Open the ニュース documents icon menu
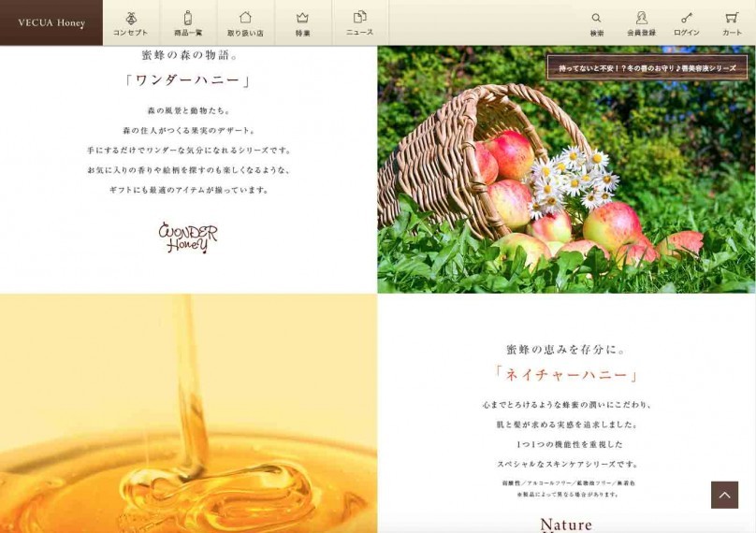 pyautogui.click(x=359, y=23)
